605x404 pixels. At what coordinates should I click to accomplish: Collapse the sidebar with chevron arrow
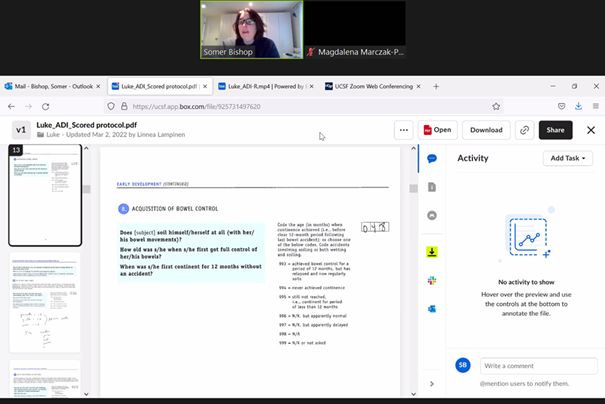click(432, 383)
